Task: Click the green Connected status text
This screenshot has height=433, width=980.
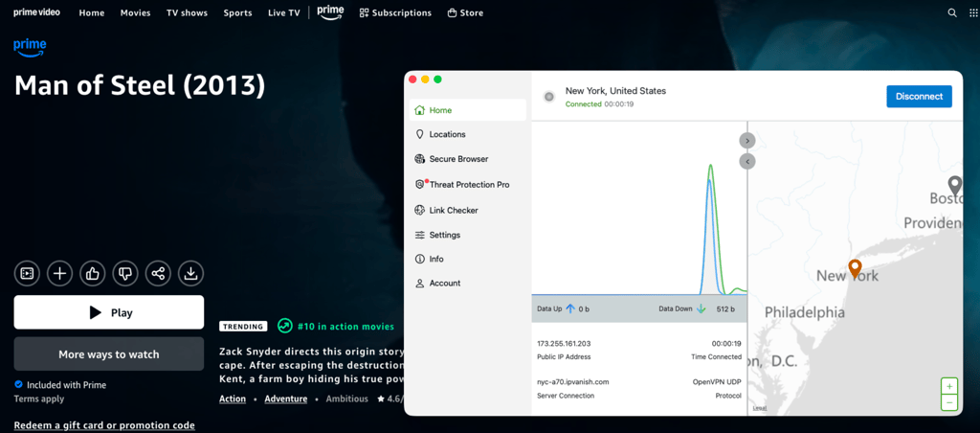Action: pos(583,103)
